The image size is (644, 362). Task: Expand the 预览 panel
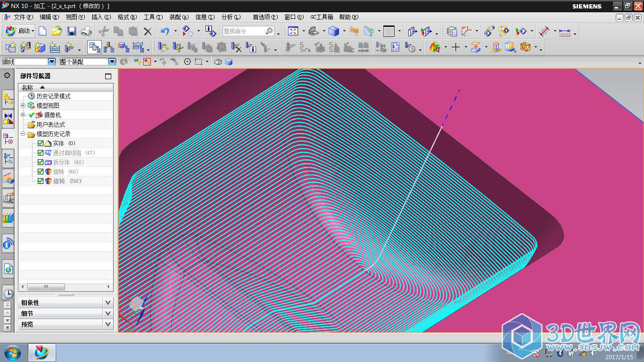point(108,324)
